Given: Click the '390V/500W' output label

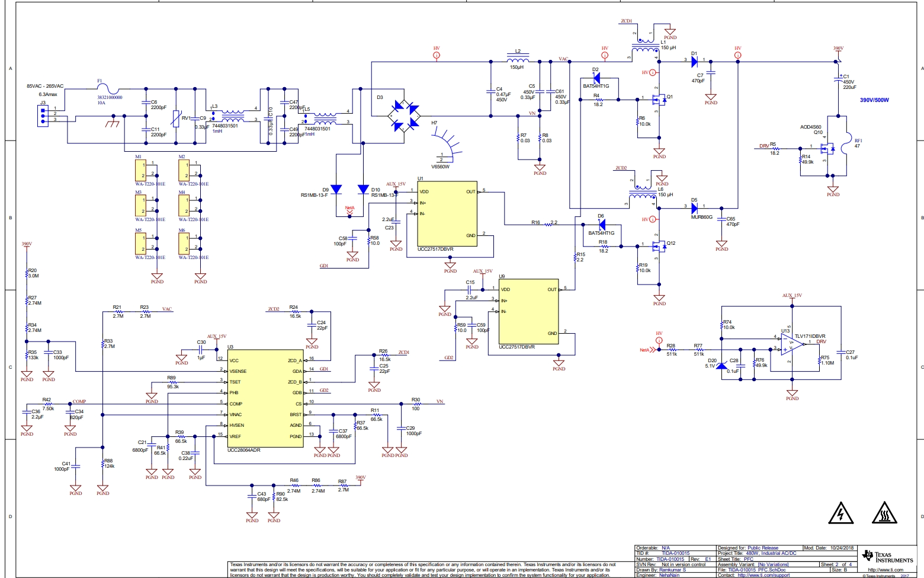Looking at the screenshot, I should [x=874, y=100].
